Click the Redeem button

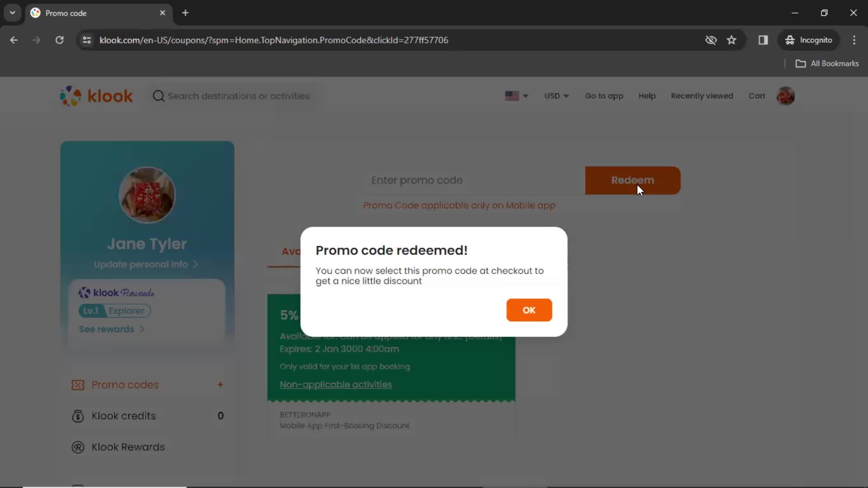click(632, 180)
